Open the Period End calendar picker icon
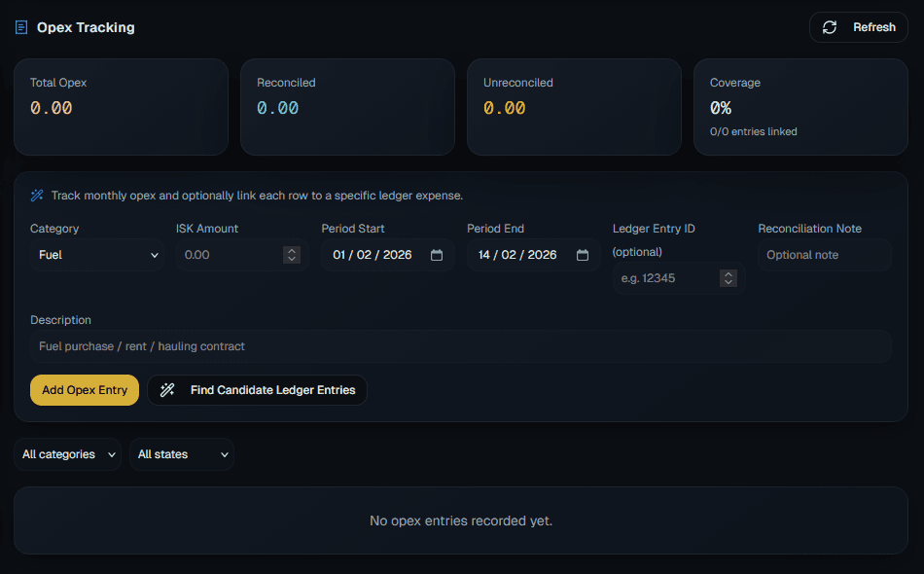Image resolution: width=924 pixels, height=574 pixels. coord(582,255)
